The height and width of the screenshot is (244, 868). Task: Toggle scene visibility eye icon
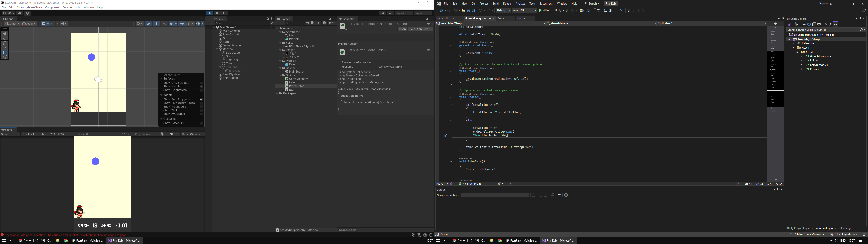click(182, 23)
